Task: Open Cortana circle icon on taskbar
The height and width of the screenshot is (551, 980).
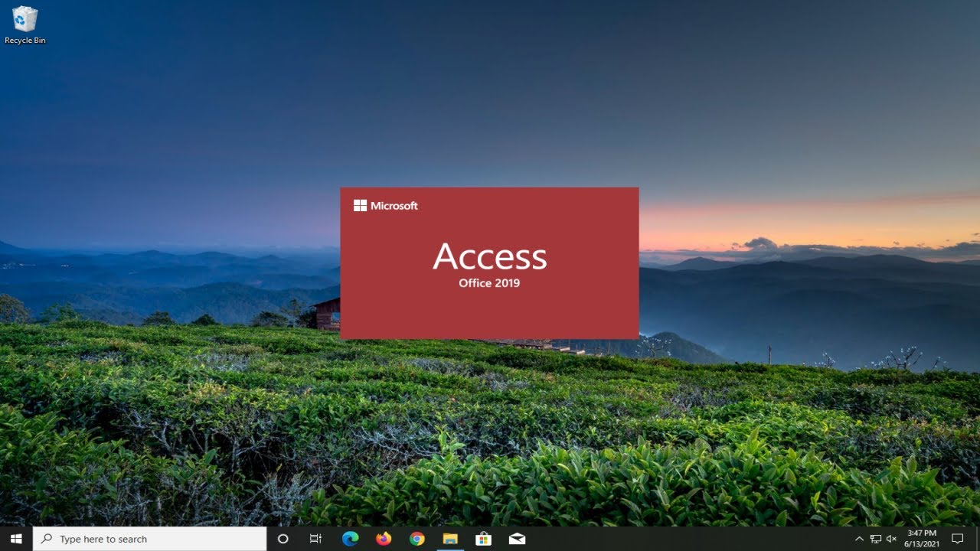Action: coord(283,539)
